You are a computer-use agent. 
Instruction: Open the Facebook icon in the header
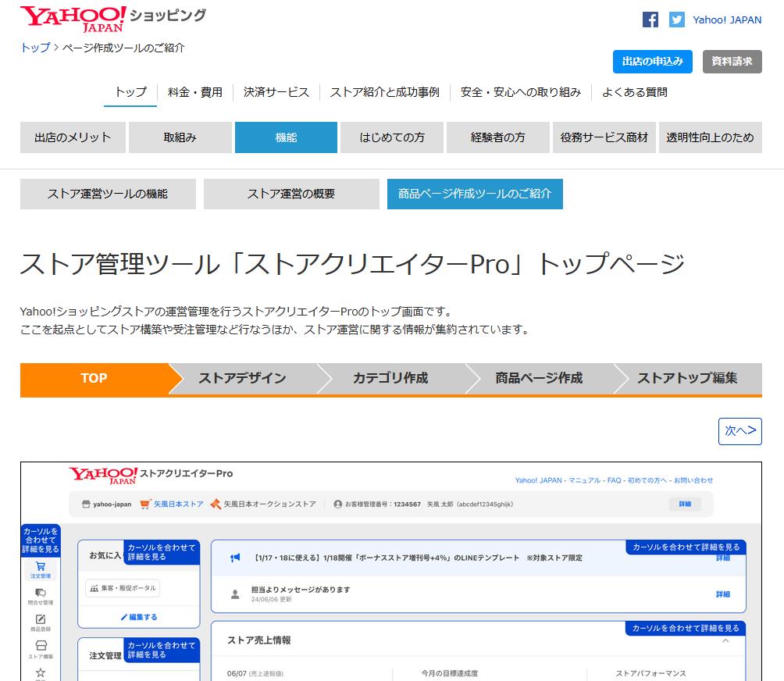pyautogui.click(x=650, y=20)
